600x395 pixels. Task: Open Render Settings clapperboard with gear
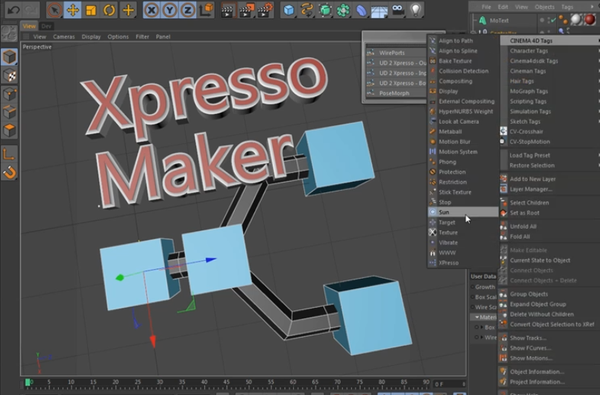click(265, 10)
